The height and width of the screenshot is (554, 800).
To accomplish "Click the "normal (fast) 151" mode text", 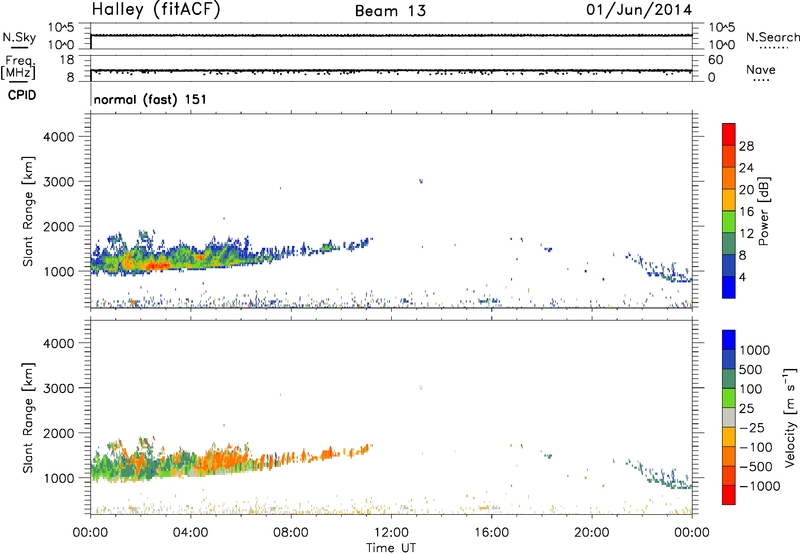I will tap(150, 99).
